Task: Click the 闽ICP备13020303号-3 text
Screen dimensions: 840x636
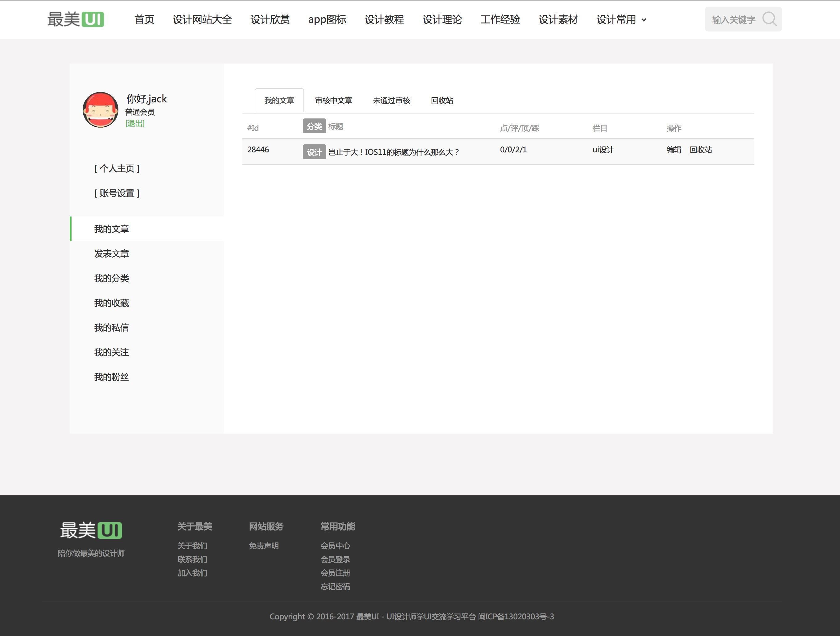Action: point(516,616)
